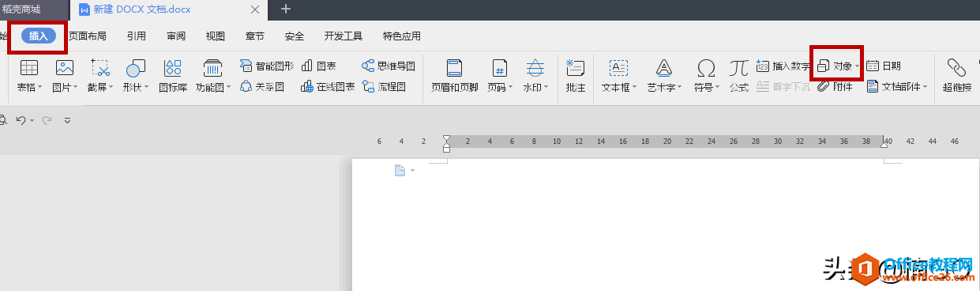Insert a Flowchart (流程图)

click(384, 87)
